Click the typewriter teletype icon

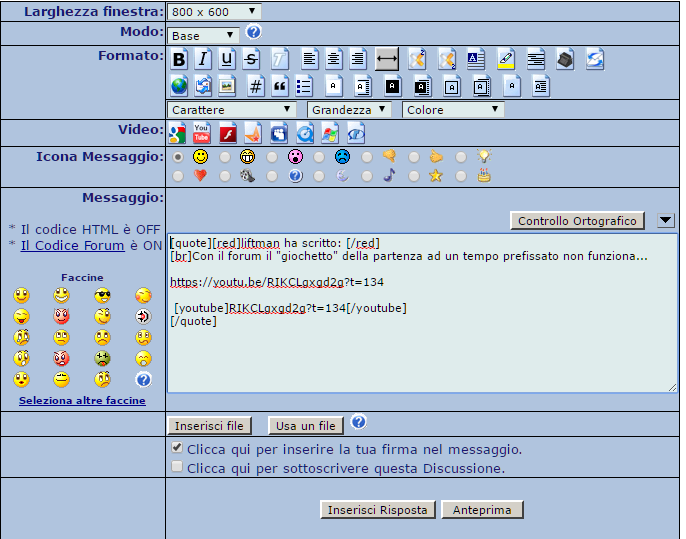point(565,59)
